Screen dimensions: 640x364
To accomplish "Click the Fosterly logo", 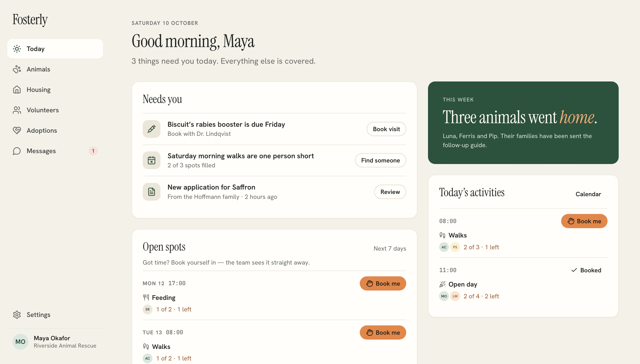I will (x=30, y=20).
